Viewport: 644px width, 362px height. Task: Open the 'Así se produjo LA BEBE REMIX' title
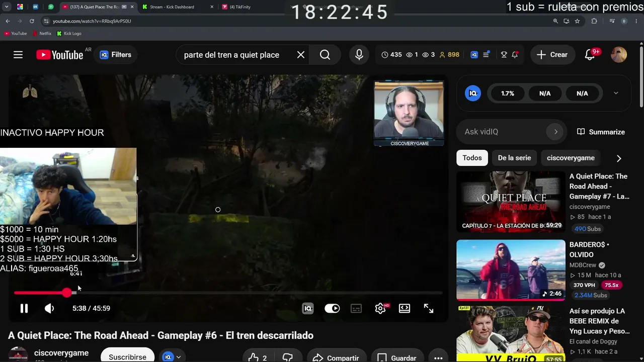point(599,321)
